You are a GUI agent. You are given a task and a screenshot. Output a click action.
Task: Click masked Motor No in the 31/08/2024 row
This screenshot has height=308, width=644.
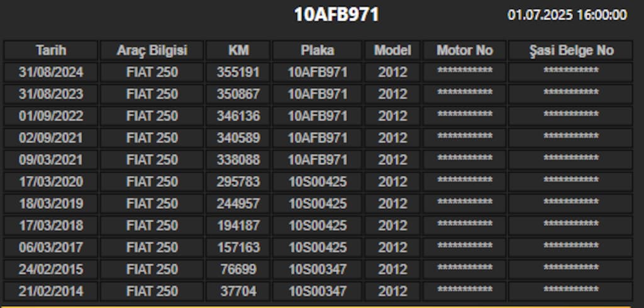tap(465, 71)
